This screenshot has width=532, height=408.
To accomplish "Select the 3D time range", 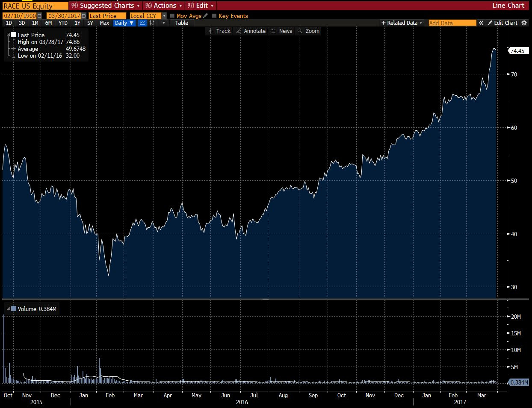I will [x=22, y=23].
